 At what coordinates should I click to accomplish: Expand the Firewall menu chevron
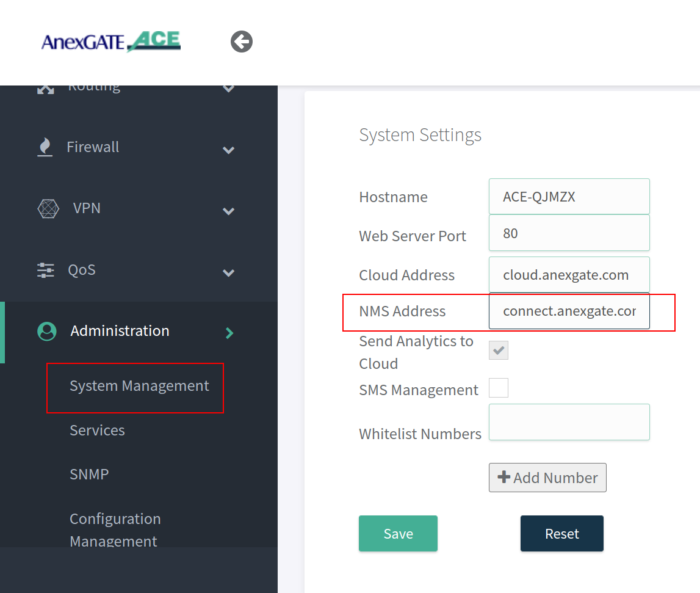click(x=229, y=150)
